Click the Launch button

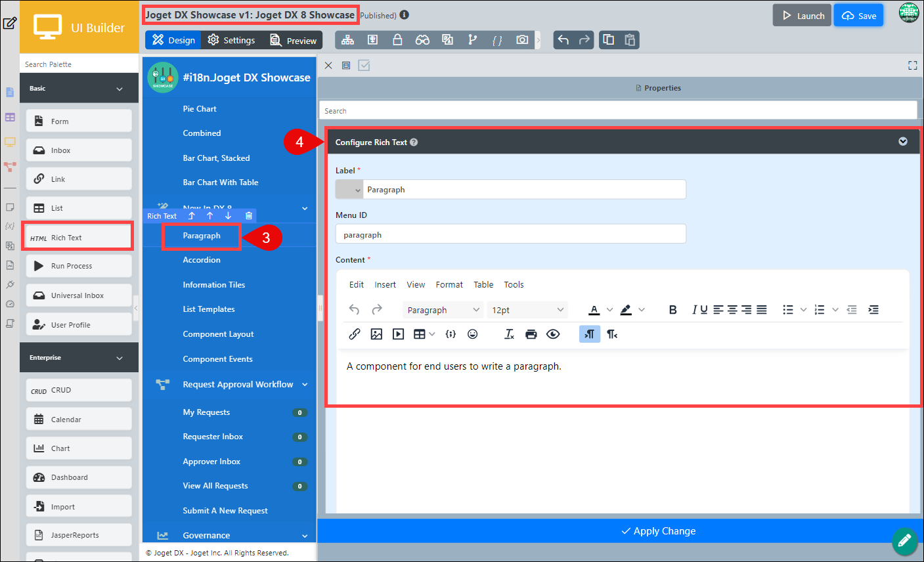click(802, 16)
